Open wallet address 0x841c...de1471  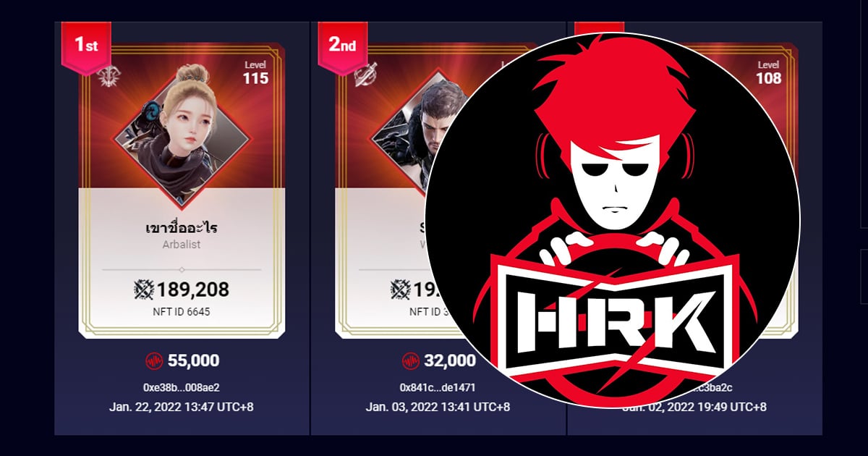[438, 387]
